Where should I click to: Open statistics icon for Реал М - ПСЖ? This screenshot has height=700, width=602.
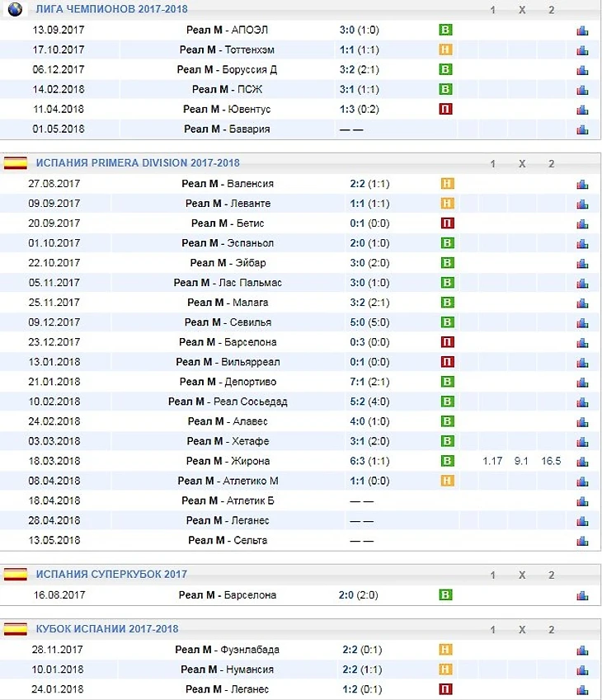point(582,90)
